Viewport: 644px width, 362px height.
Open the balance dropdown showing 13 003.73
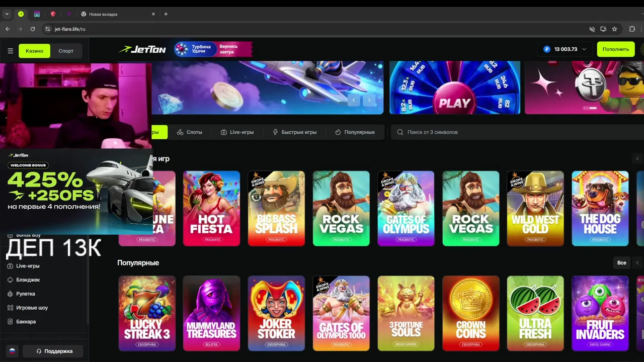pos(566,49)
